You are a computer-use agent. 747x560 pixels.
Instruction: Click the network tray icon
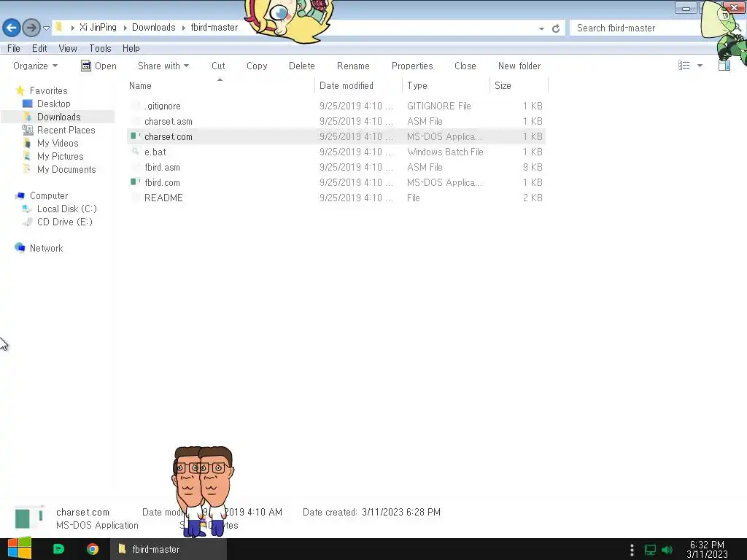point(650,550)
